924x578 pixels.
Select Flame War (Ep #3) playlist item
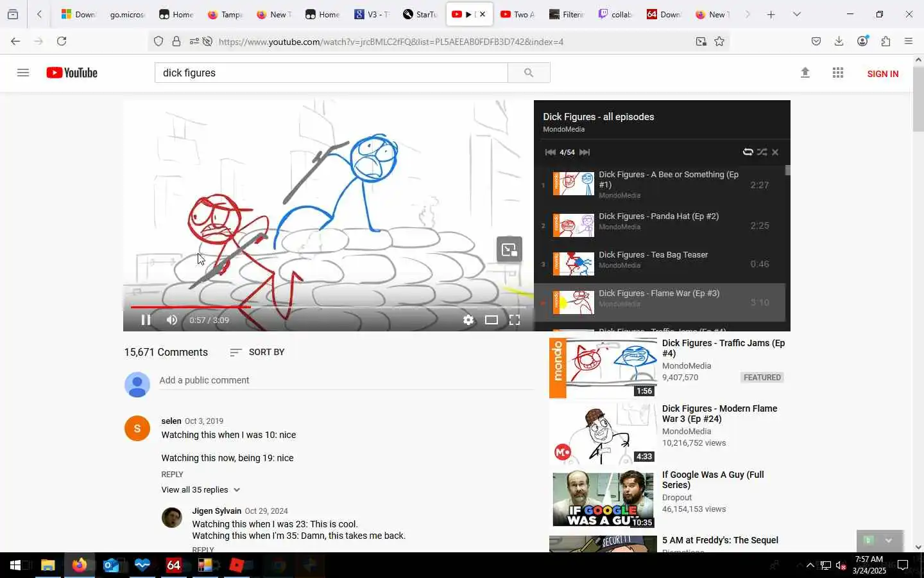point(659,302)
